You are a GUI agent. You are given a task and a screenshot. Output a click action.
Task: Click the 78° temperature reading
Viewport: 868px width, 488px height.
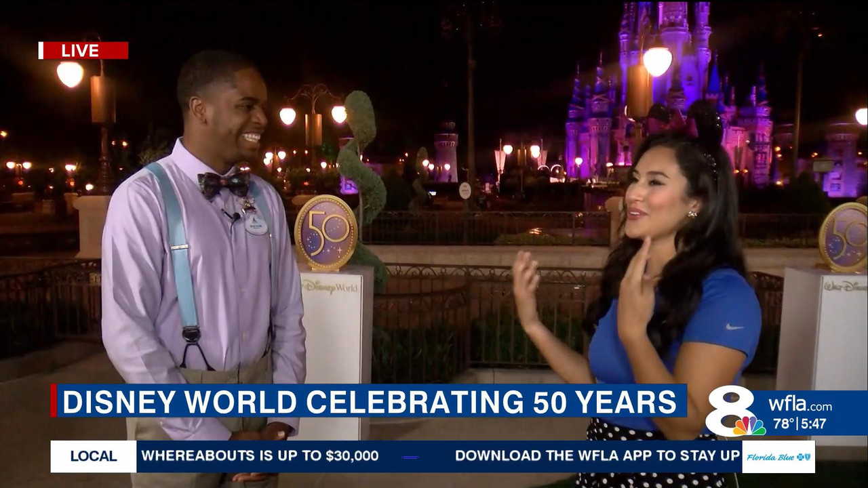tap(783, 424)
